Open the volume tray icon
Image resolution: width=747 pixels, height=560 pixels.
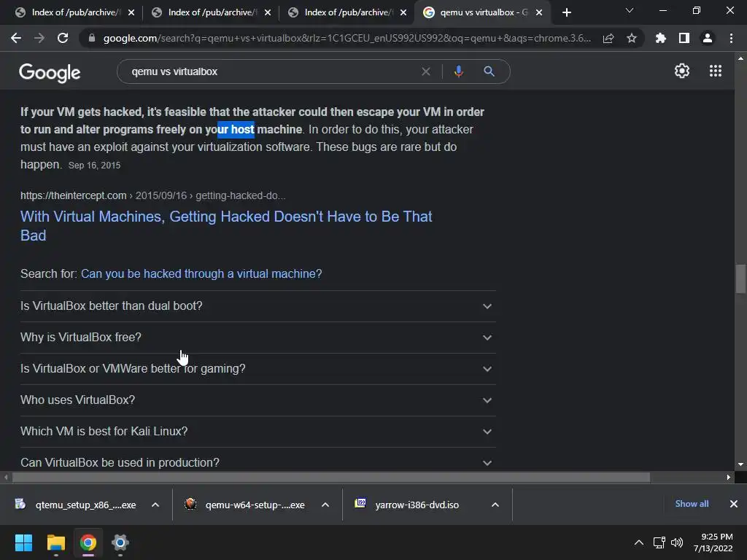676,542
